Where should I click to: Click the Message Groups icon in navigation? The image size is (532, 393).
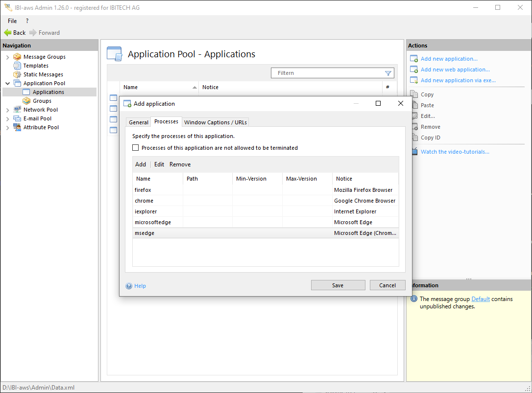point(17,57)
